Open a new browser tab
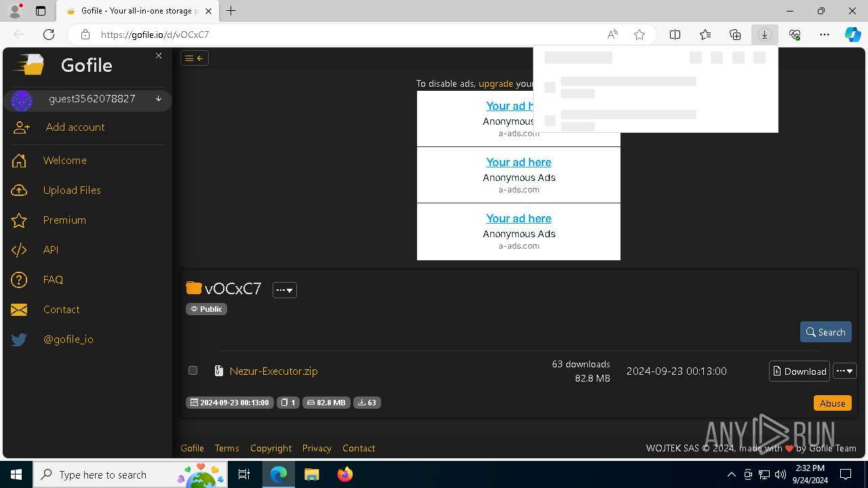 (x=231, y=11)
